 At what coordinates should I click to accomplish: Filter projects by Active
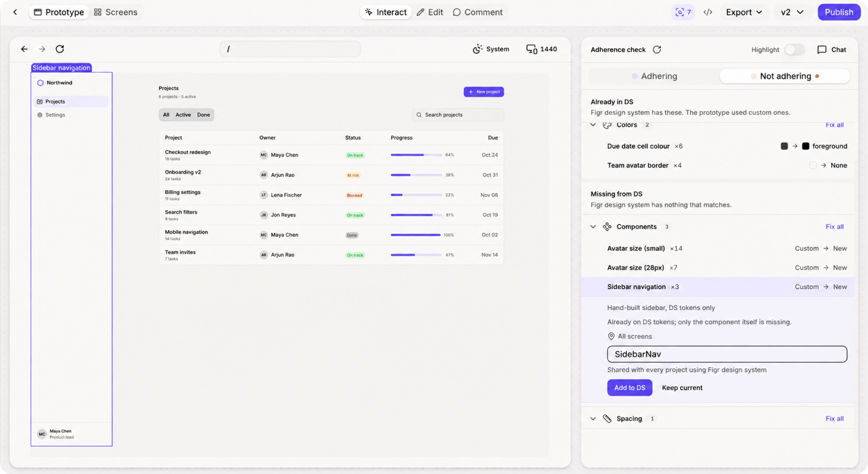[x=183, y=114]
